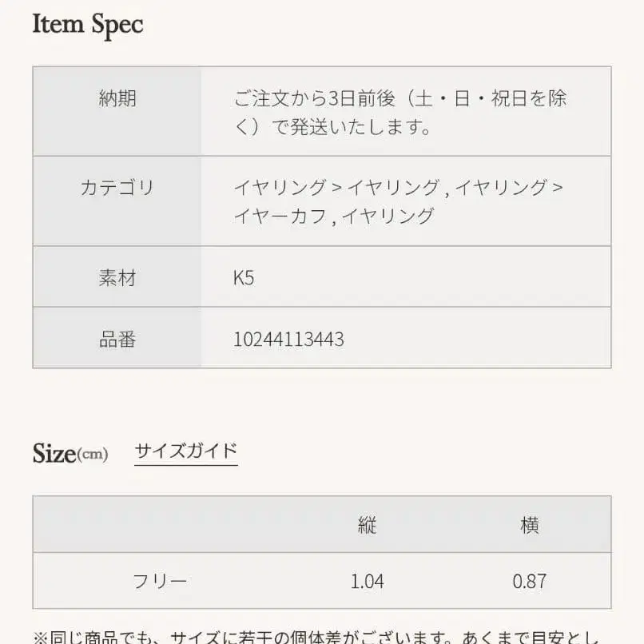644x644 pixels.
Task: Click the shipping text about 3日前後
Action: click(400, 113)
